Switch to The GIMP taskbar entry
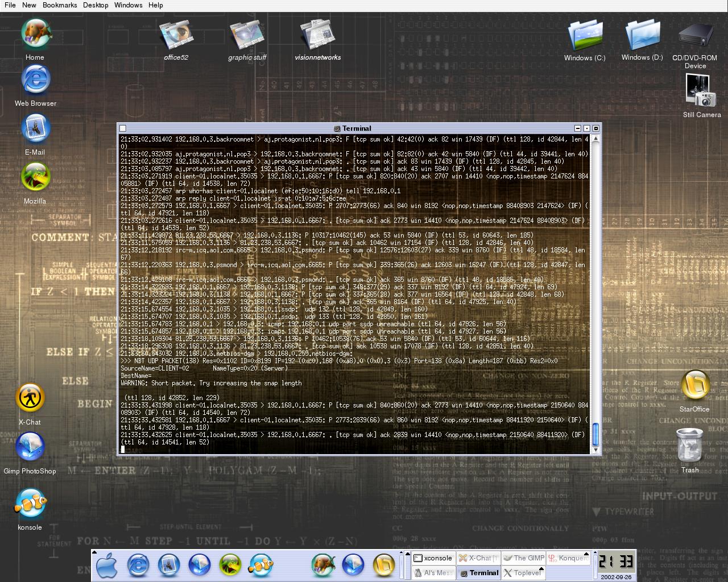 523,558
